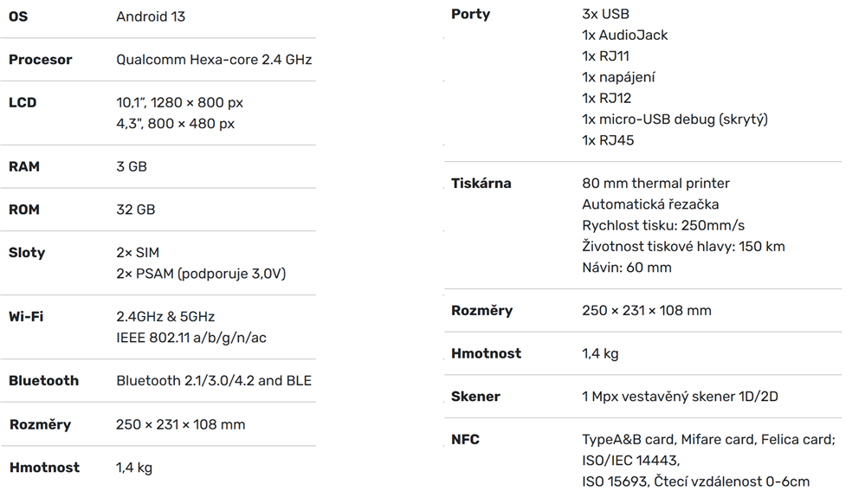Click the Sloty label
Viewport: 865px width, 504px height.
click(27, 253)
